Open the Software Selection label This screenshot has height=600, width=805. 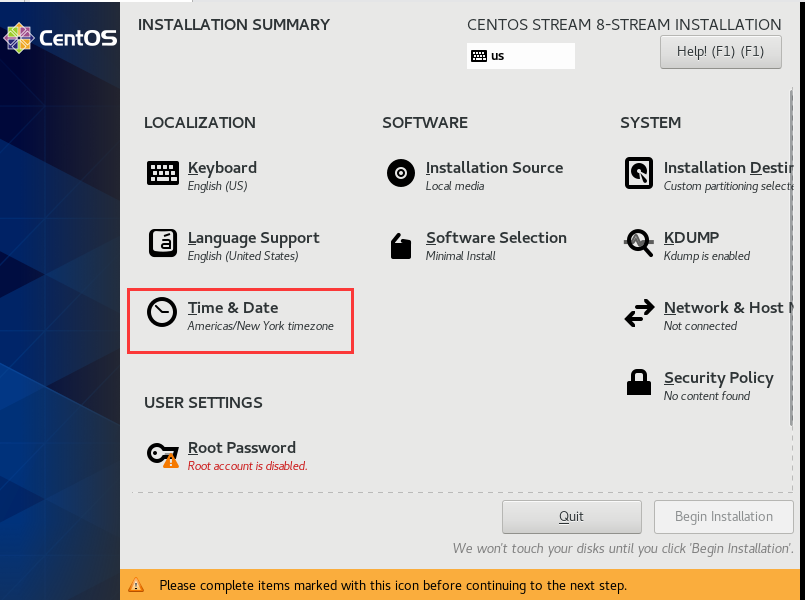496,238
